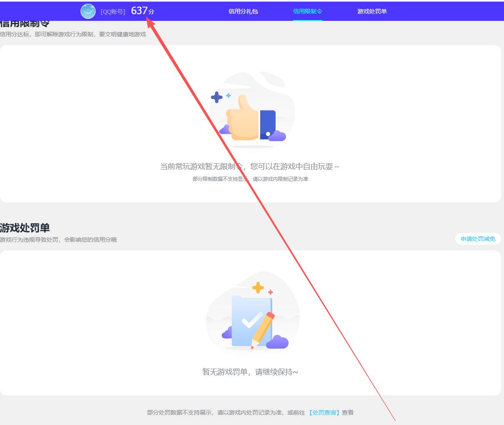Click the 当前常玩游戏暂无限制令 message text
The image size is (504, 425).
250,166
